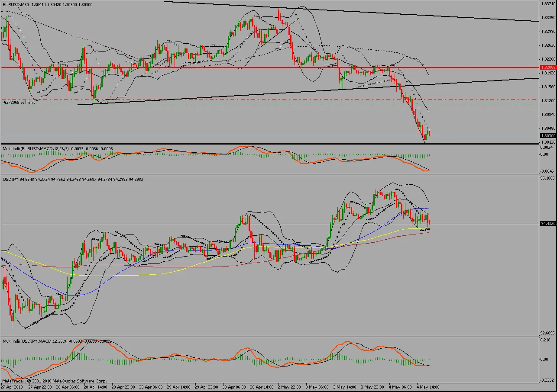Image resolution: width=557 pixels, height=392 pixels.
Task: Click the EURUSD,M30 chart title text
Action: click(16, 4)
